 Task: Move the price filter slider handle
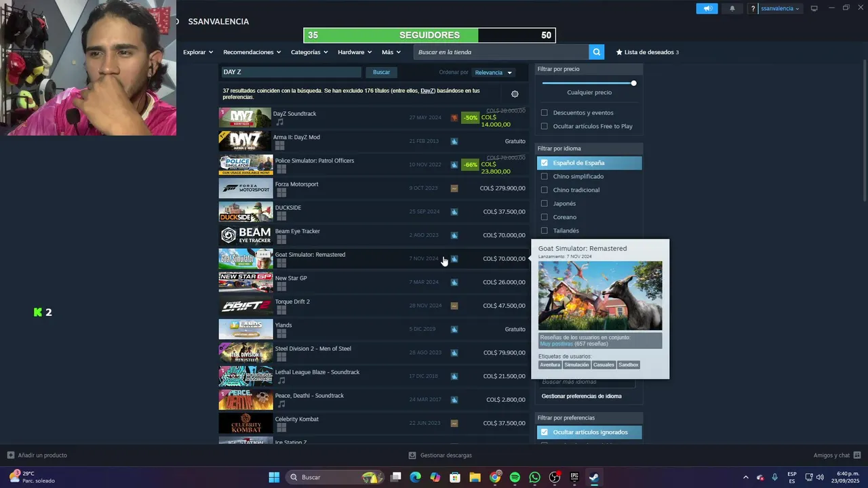click(x=633, y=83)
